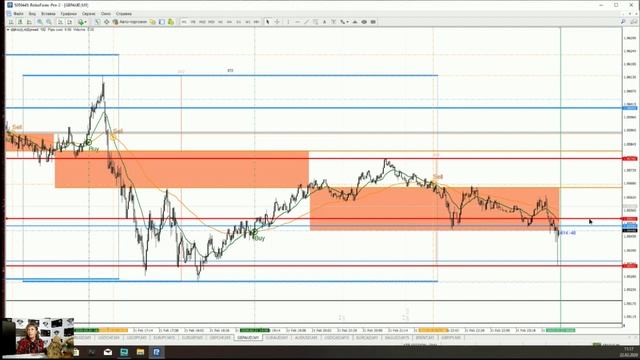Viewport: 640px width, 360px height.
Task: Select the crosshair tool
Action: point(277,22)
